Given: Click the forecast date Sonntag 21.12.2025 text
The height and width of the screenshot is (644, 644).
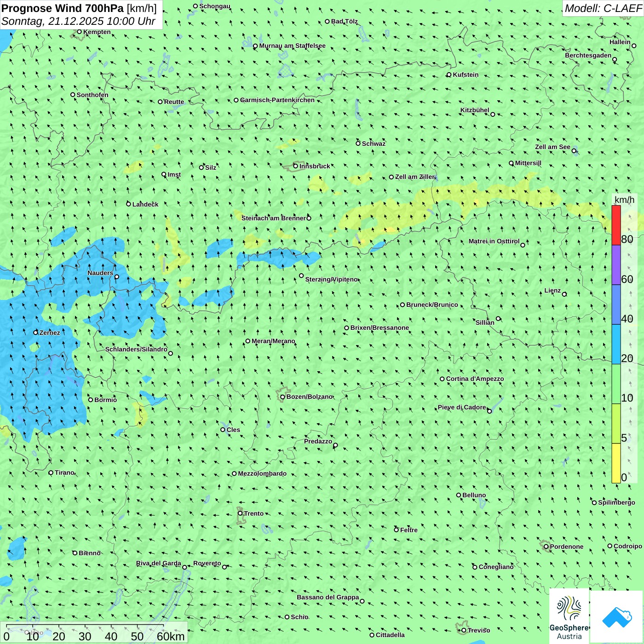Looking at the screenshot, I should [x=78, y=21].
